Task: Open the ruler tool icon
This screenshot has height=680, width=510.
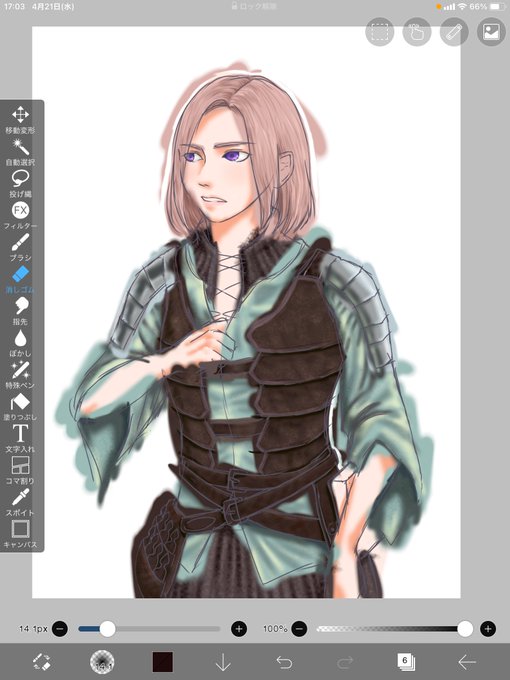Action: point(454,32)
